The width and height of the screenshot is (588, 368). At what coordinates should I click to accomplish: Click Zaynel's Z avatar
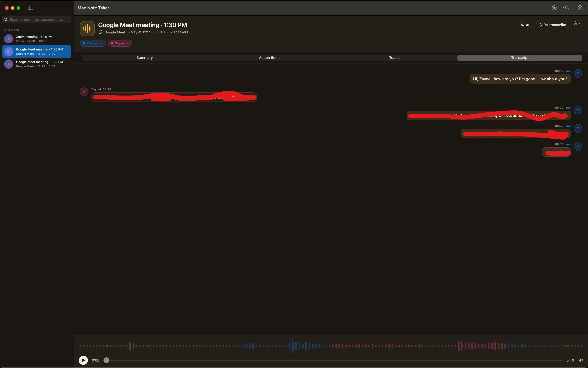[x=84, y=92]
